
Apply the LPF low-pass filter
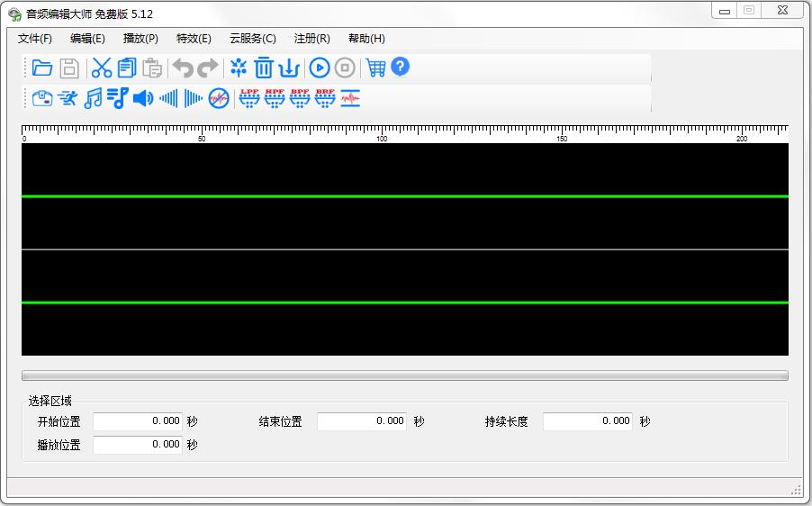tap(249, 98)
